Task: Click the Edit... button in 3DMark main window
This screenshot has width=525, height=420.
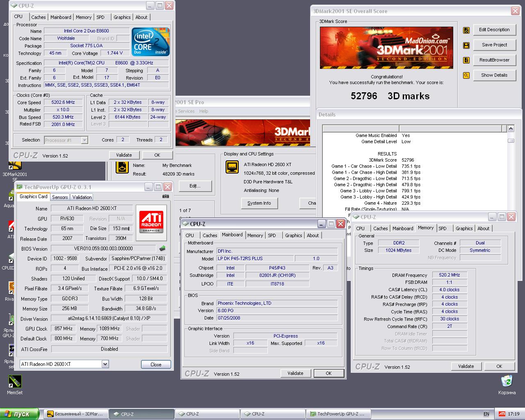Action: coord(195,186)
